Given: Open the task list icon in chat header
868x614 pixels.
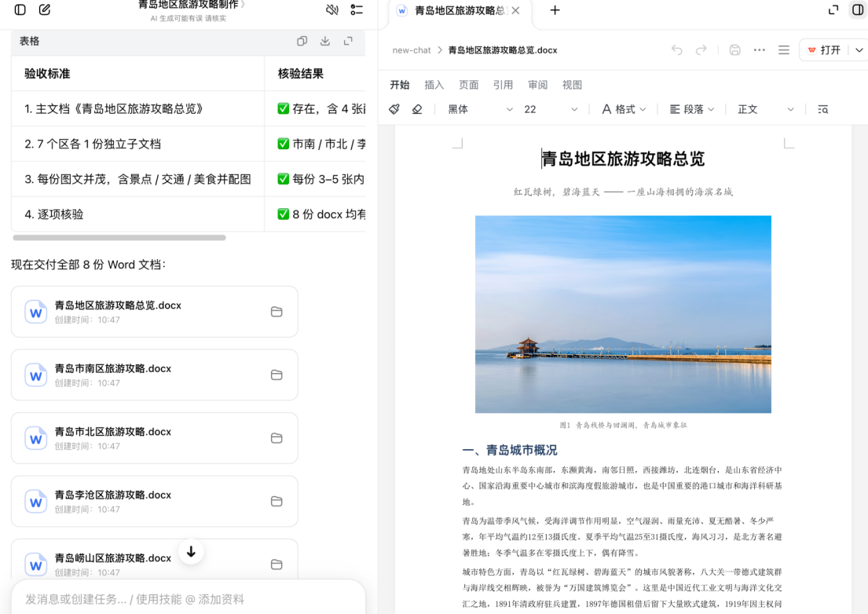Looking at the screenshot, I should 357,10.
